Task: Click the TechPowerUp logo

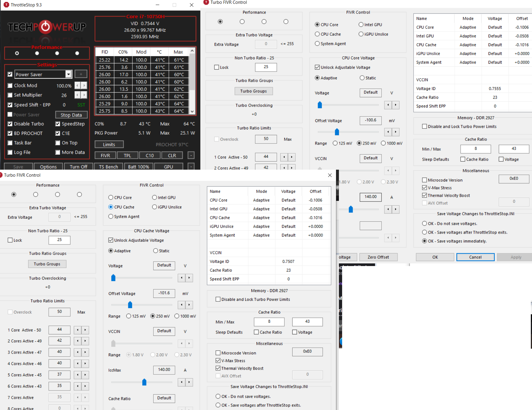Action: coord(47,27)
